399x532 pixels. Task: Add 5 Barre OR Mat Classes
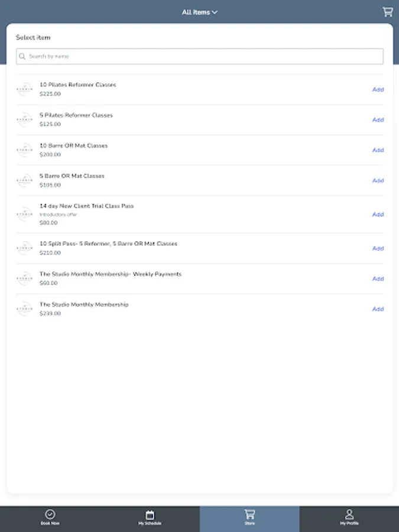[x=378, y=180]
